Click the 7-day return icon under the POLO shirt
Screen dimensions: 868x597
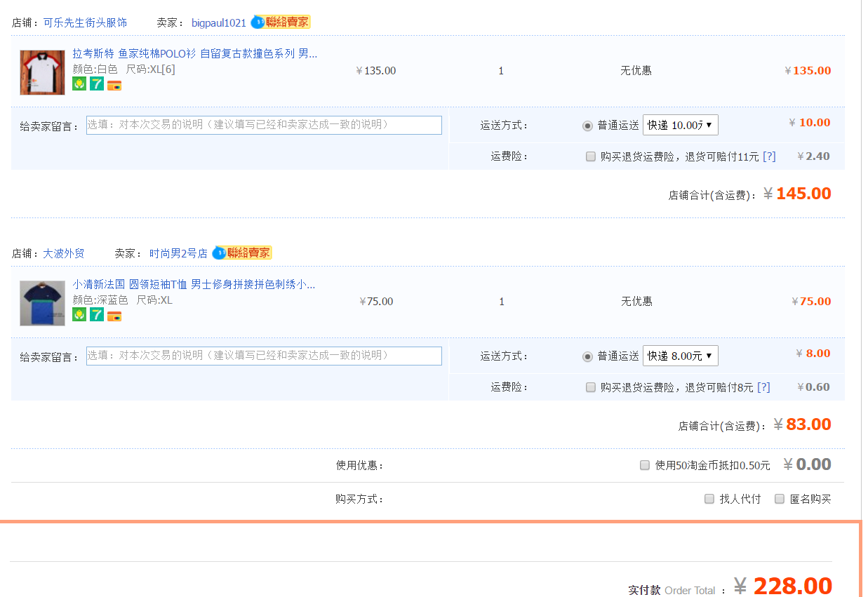97,84
